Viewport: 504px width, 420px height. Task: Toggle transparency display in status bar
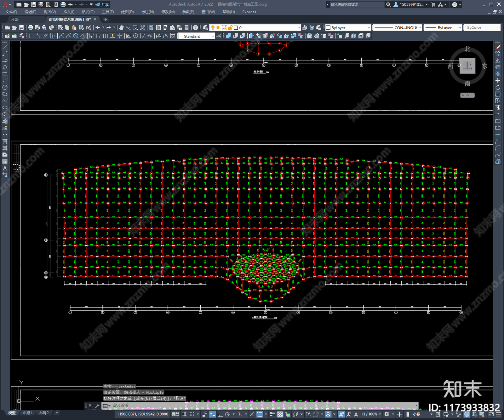280,414
